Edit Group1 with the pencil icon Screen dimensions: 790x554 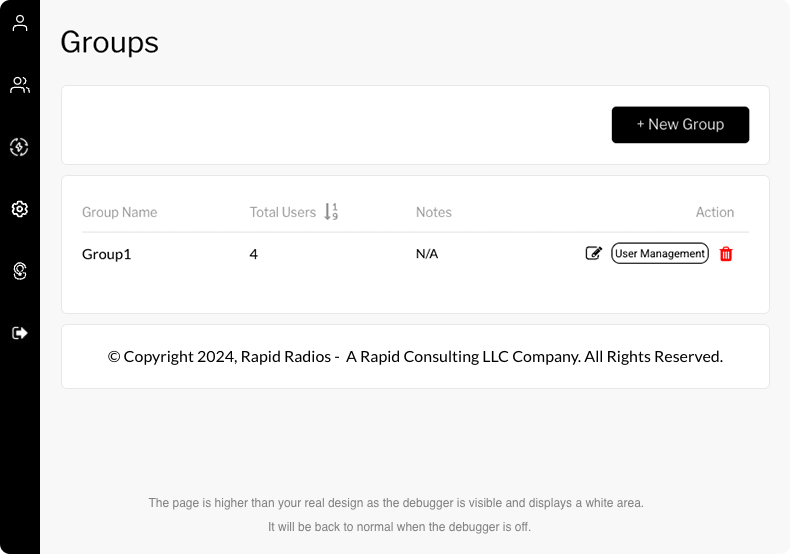(594, 253)
